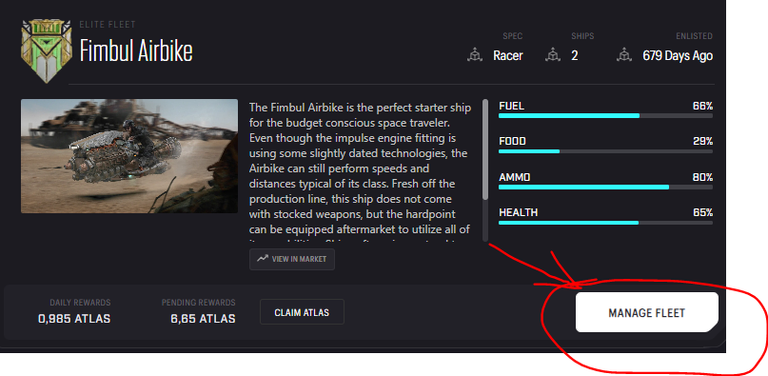
Task: Click the trend chart icon in View in Market
Action: 263,258
